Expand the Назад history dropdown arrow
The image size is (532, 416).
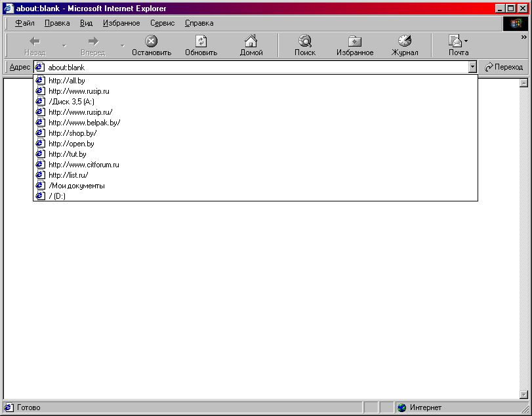coord(64,45)
